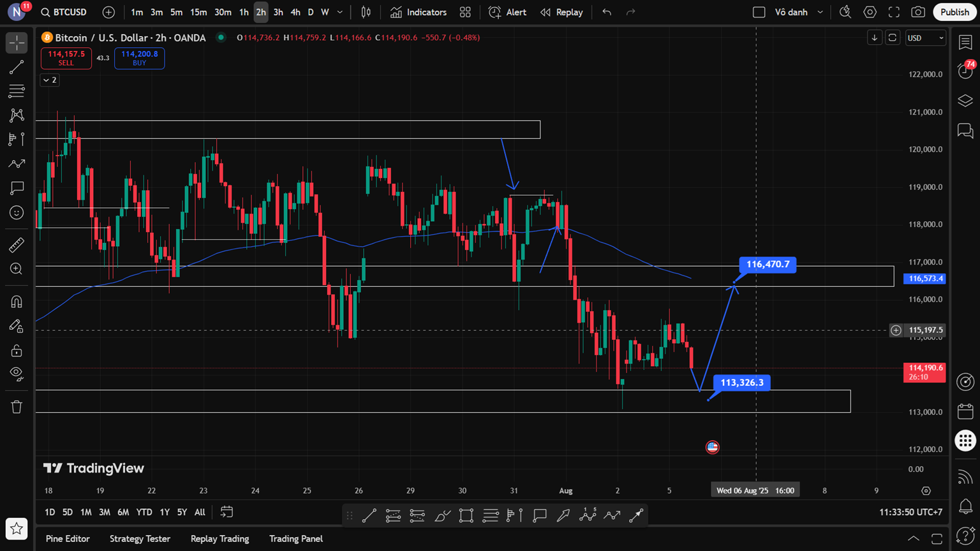Create a new Alert

pos(508,12)
